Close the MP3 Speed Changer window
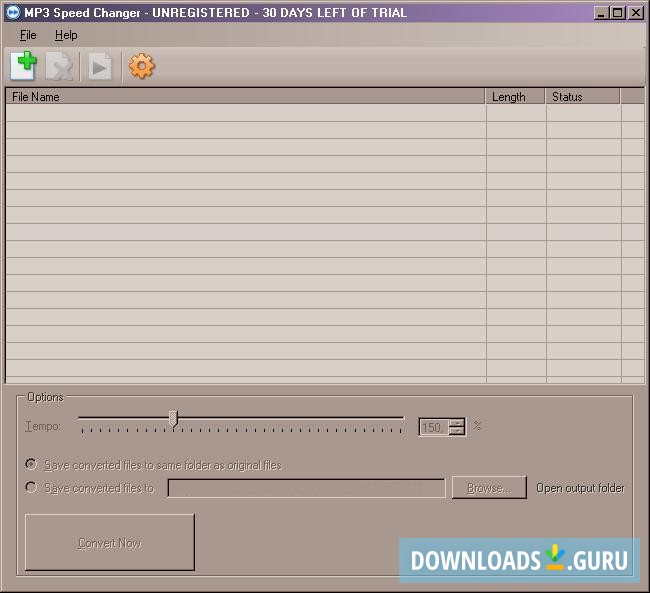The height and width of the screenshot is (593, 650). point(635,13)
